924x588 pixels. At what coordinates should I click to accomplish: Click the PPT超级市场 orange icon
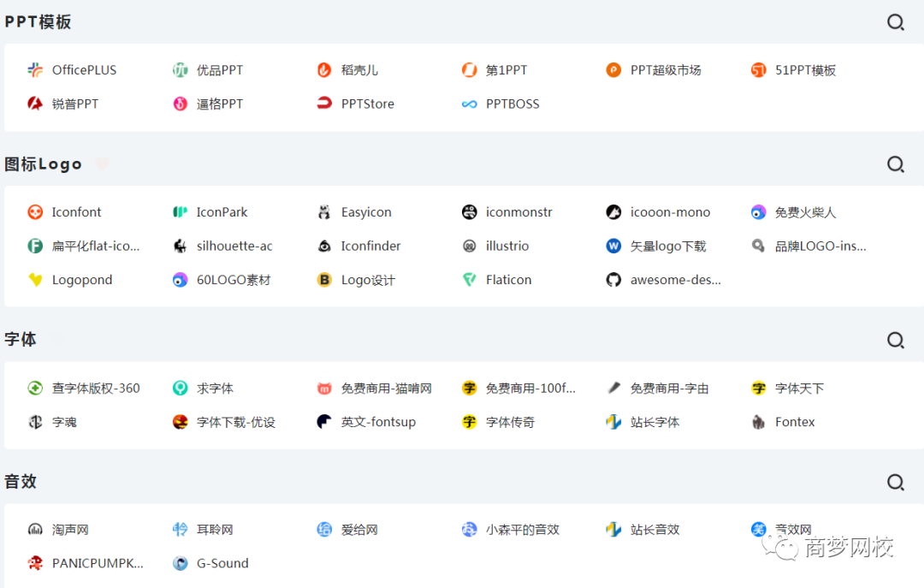point(613,70)
